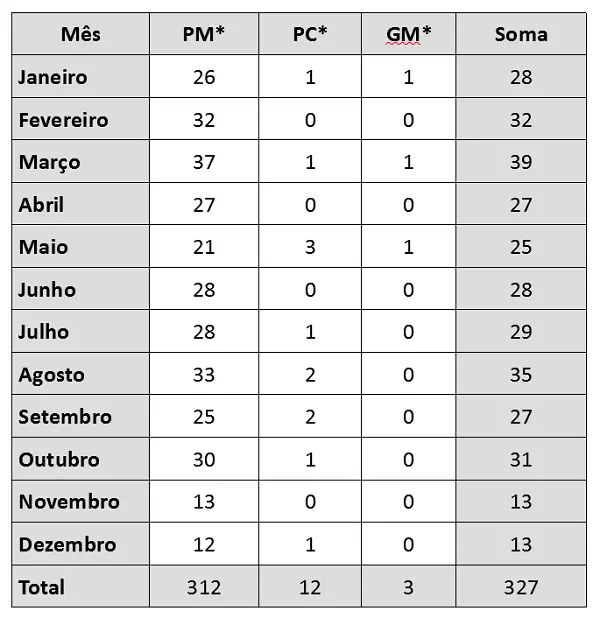This screenshot has height=618, width=600.
Task: Select the Novembro month cell
Action: 69,502
